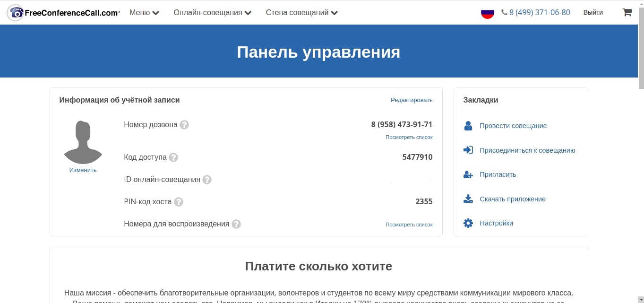Screen dimensions: 644x303
Task: Expand the Меню dropdown
Action: click(x=144, y=12)
